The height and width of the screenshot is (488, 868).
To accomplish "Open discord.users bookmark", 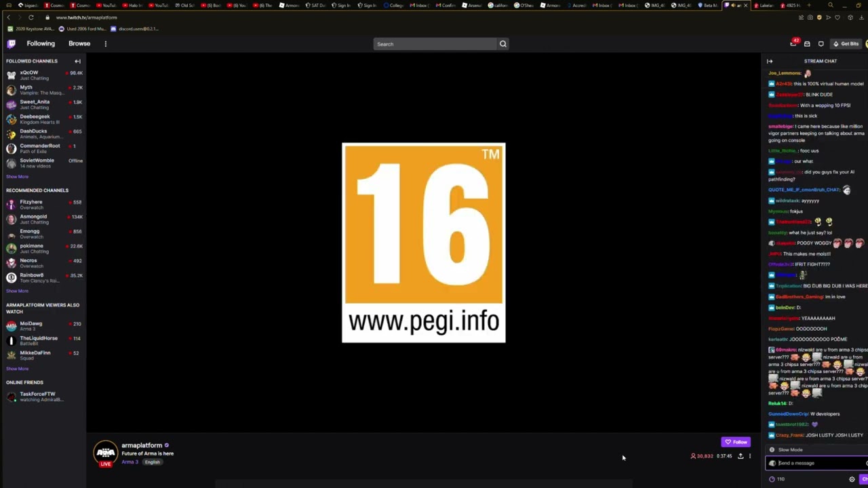I will 134,29.
